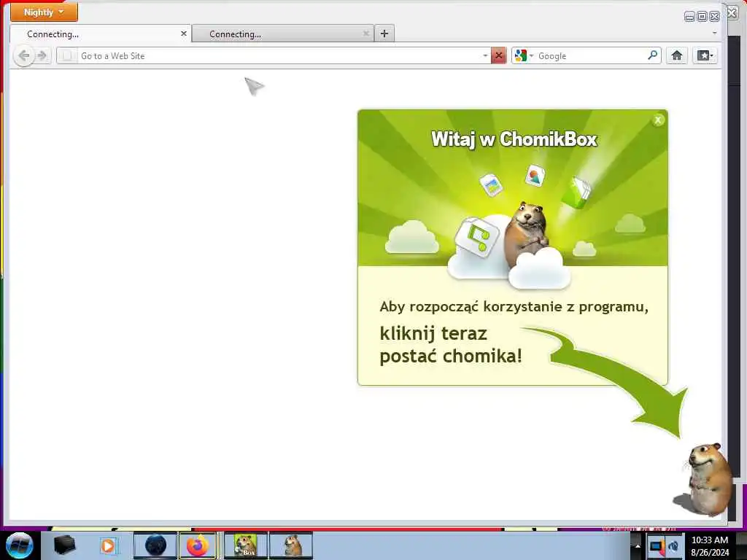Close the Witaj w ChomikBox popup
The width and height of the screenshot is (747, 560).
click(x=658, y=120)
